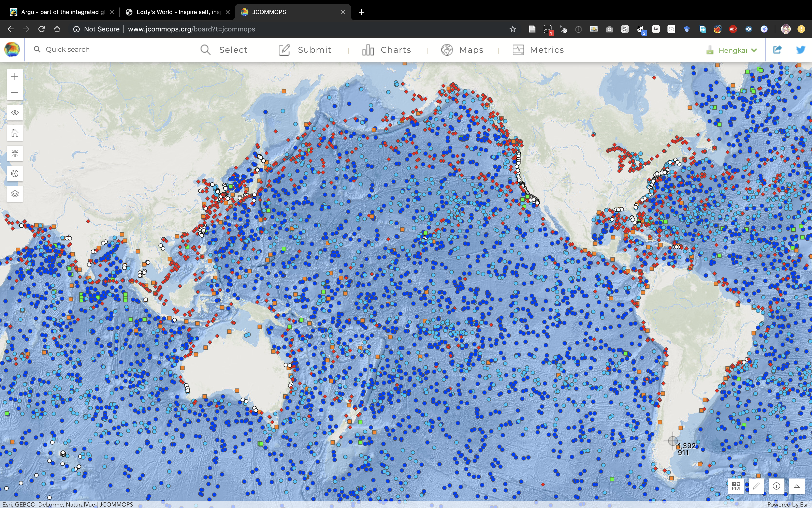
Task: Click the yellow exclamation update icon
Action: coord(801,29)
